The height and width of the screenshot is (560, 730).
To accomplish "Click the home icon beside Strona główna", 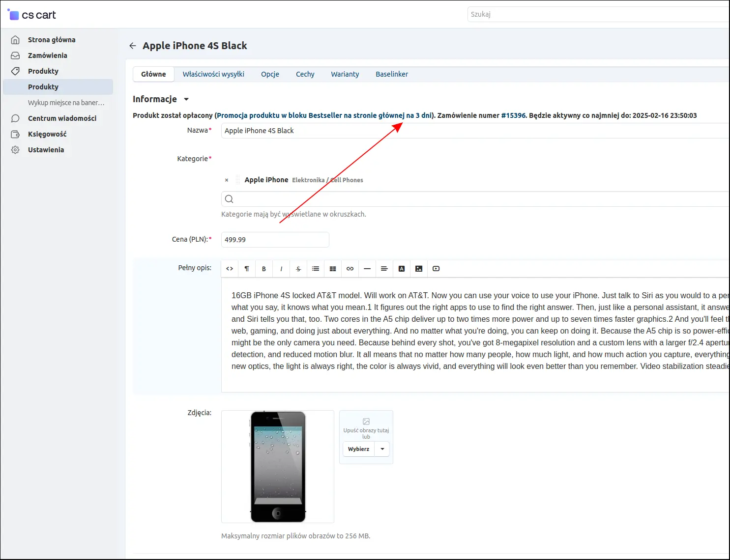I will coord(15,40).
